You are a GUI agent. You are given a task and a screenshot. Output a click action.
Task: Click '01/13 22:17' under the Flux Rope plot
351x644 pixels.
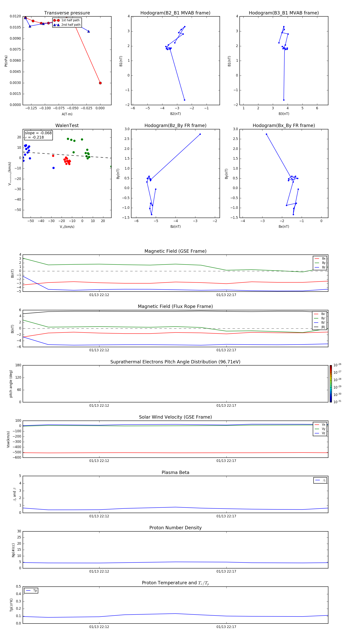click(x=226, y=350)
